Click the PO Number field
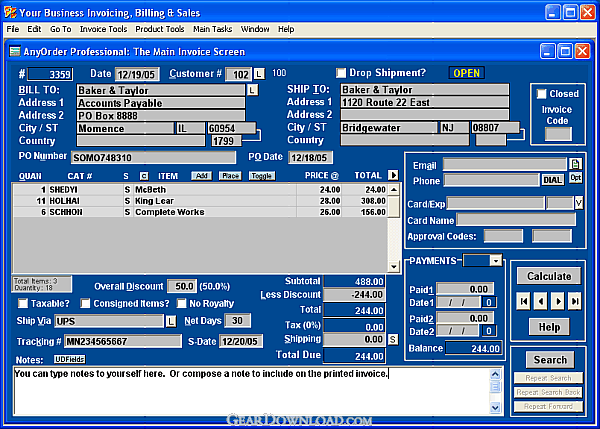Image resolution: width=600 pixels, height=429 pixels. point(154,157)
